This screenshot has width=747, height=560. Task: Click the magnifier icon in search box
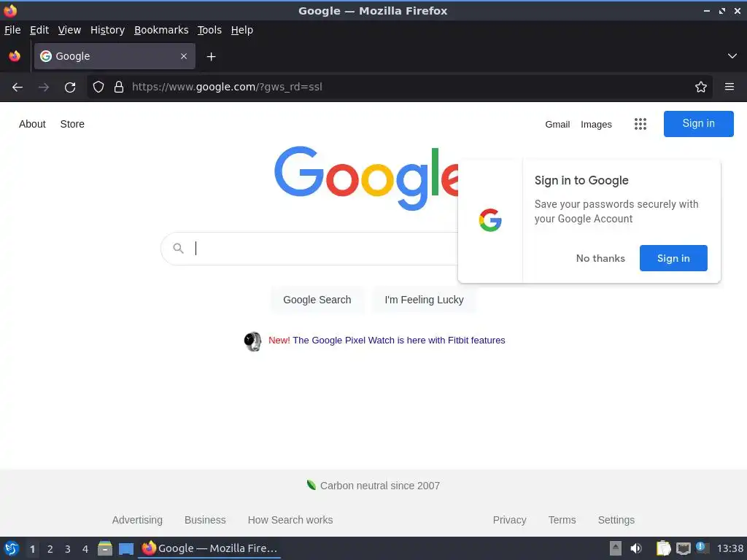tap(178, 248)
